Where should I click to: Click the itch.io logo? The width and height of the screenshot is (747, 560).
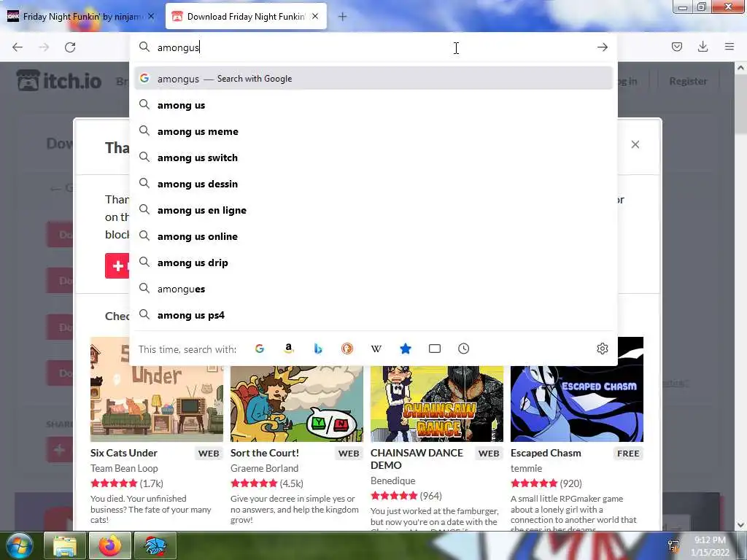point(59,80)
